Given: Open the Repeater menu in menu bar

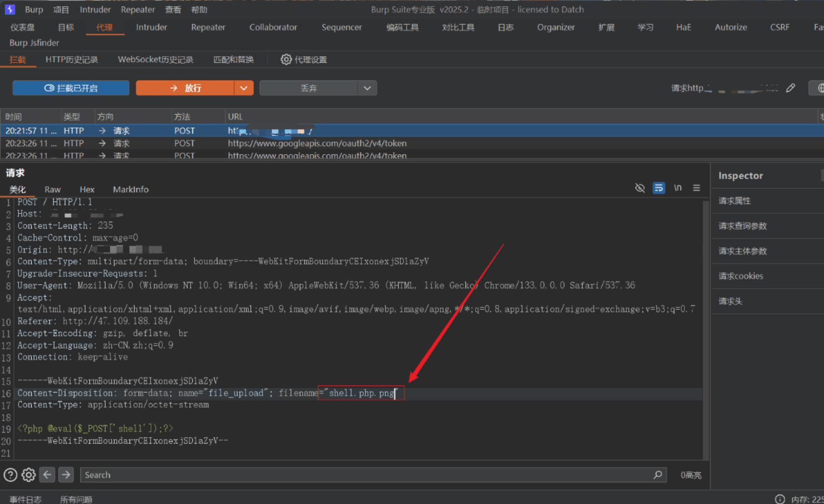Looking at the screenshot, I should [x=138, y=10].
